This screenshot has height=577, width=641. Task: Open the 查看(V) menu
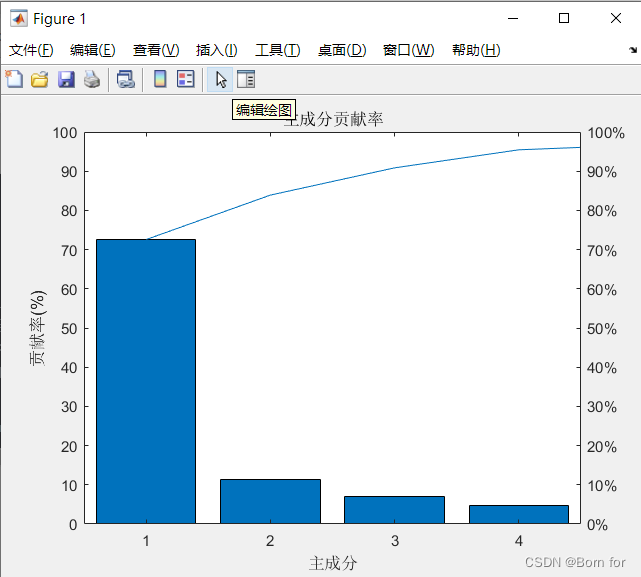[x=156, y=50]
